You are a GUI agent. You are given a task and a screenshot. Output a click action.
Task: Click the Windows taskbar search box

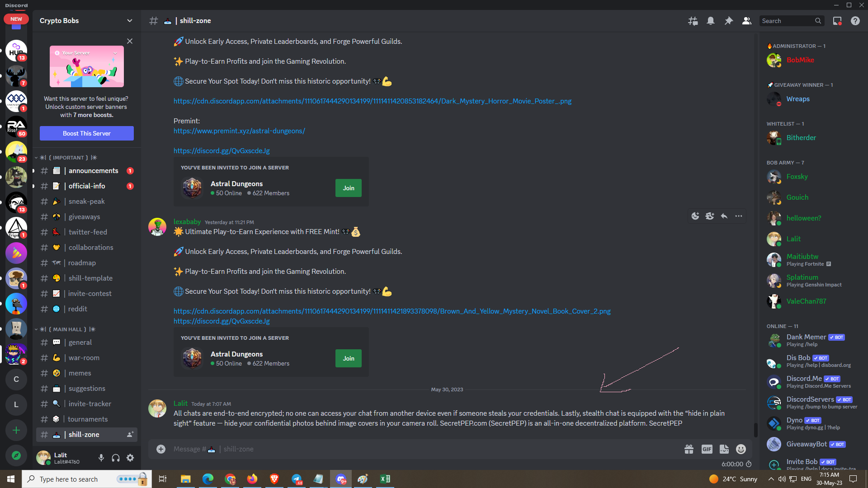[x=86, y=479]
